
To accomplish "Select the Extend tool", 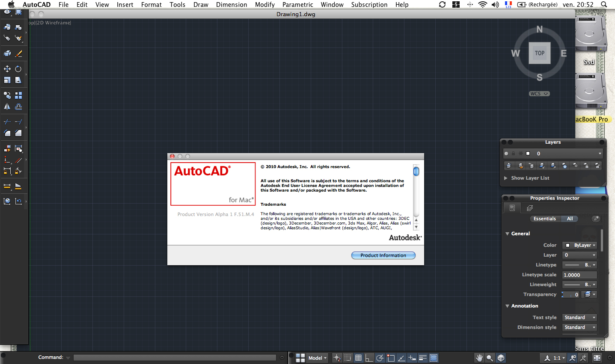I will pos(18,122).
